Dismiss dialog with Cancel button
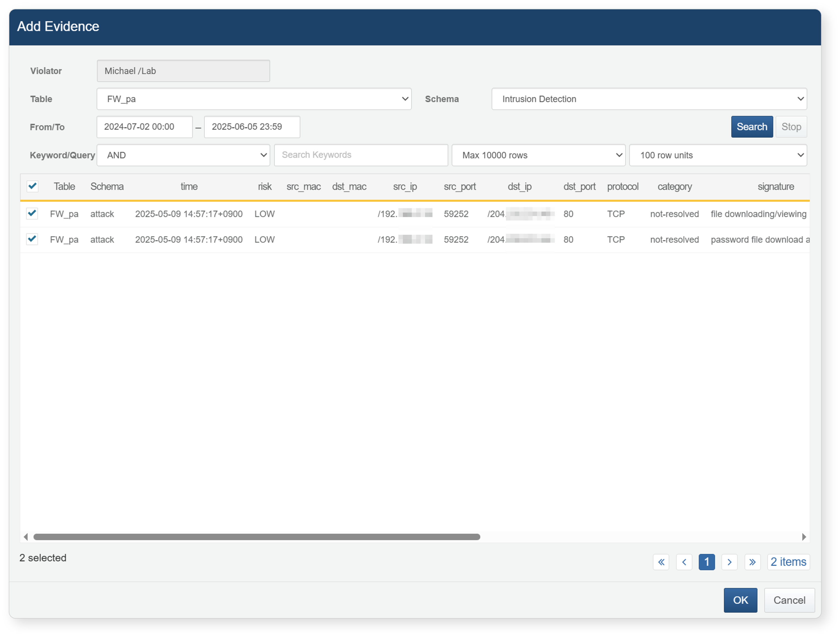This screenshot has height=637, width=840. tap(790, 600)
